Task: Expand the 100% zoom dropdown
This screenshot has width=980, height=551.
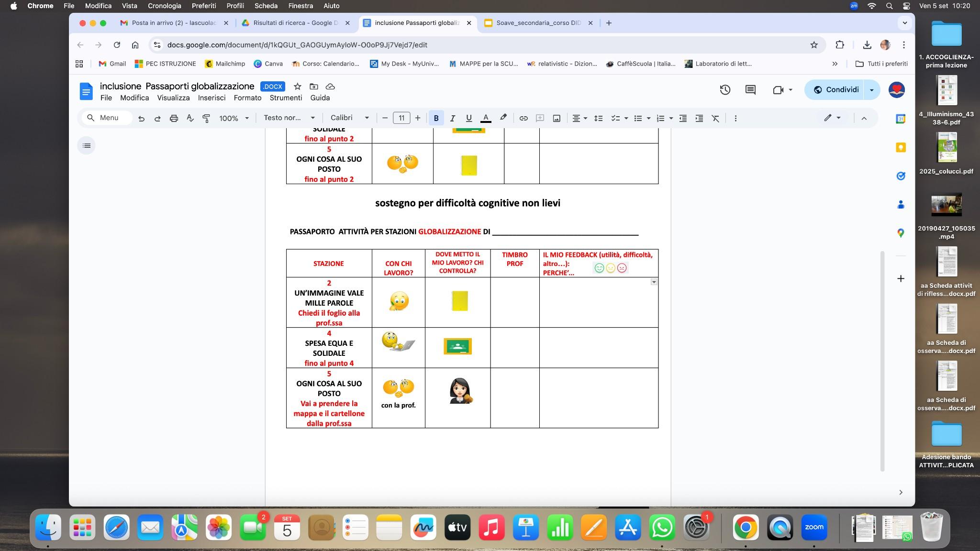Action: pos(234,118)
